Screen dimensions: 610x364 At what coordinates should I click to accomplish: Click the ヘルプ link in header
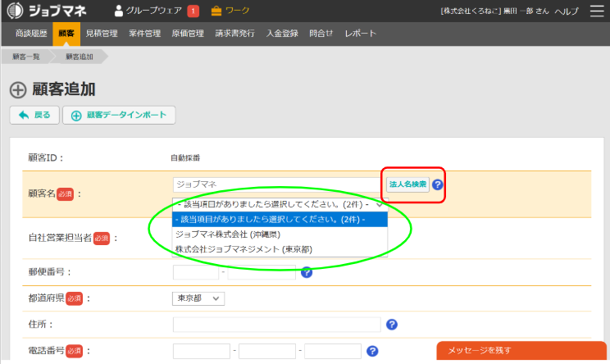coord(567,11)
